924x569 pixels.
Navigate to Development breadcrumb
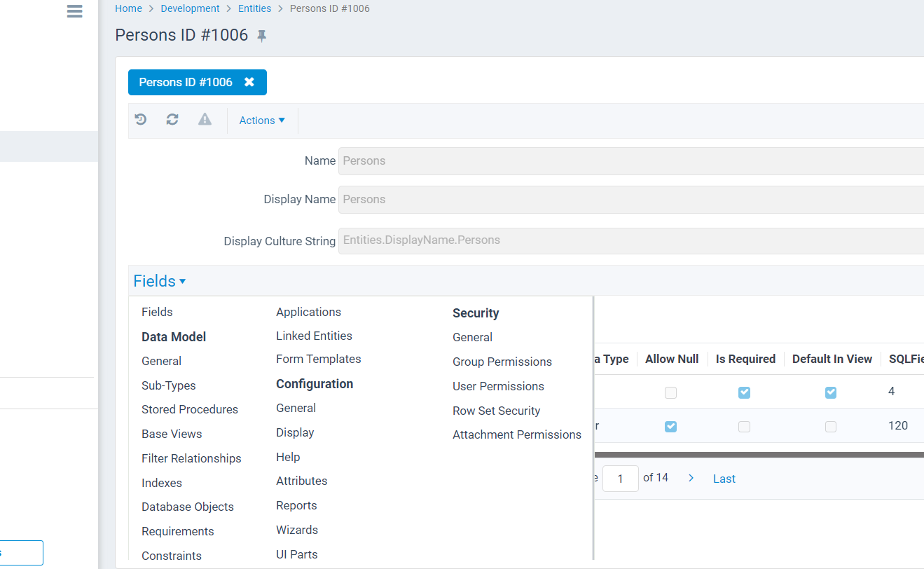coord(190,8)
